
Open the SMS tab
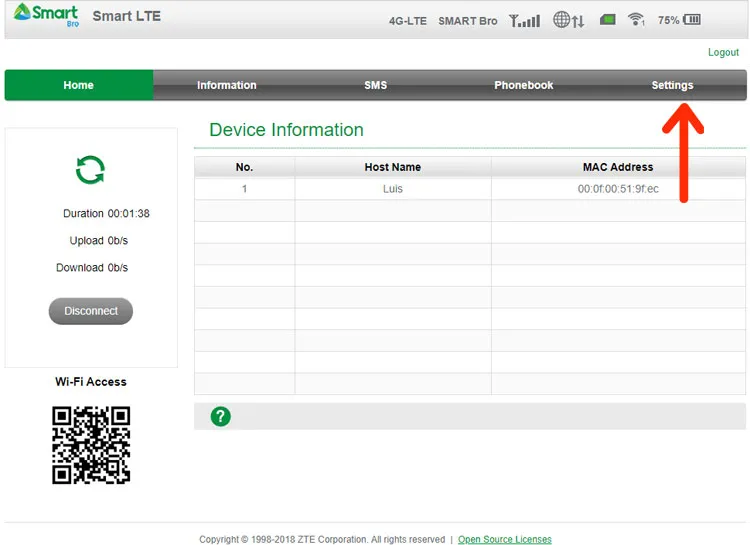(x=375, y=85)
